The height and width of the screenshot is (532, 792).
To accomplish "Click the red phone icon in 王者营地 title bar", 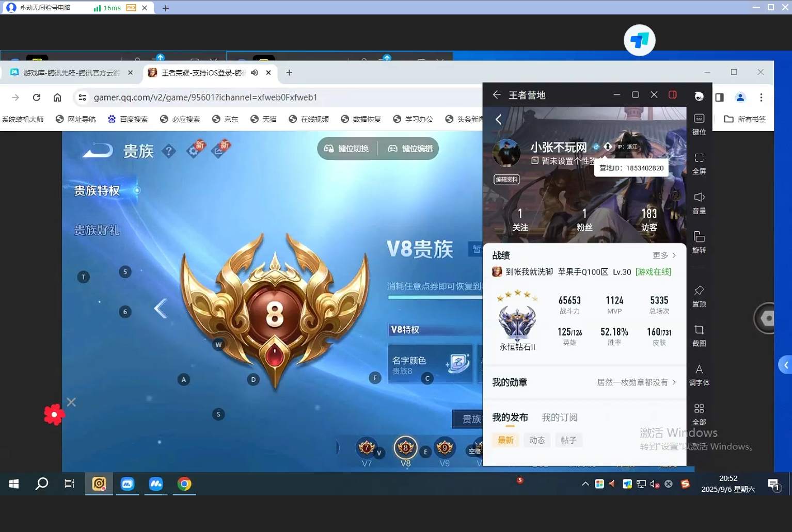I will click(x=673, y=94).
